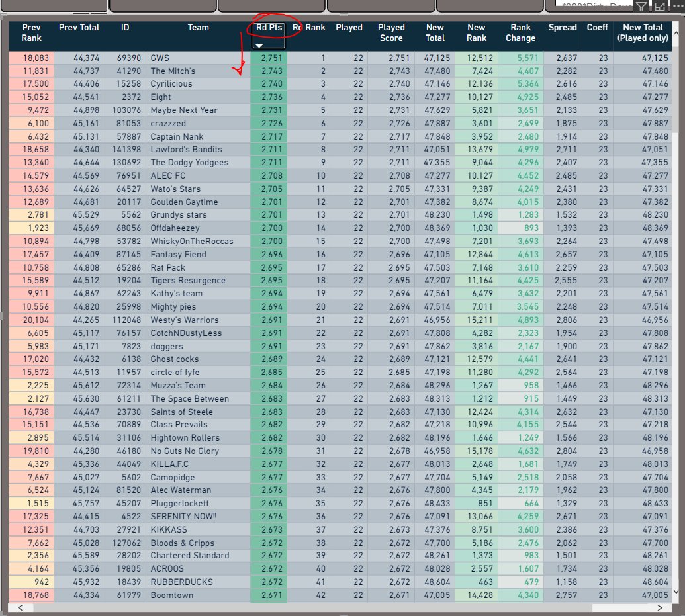The image size is (685, 616).
Task: Click the New Total (Played only) header
Action: tap(643, 32)
